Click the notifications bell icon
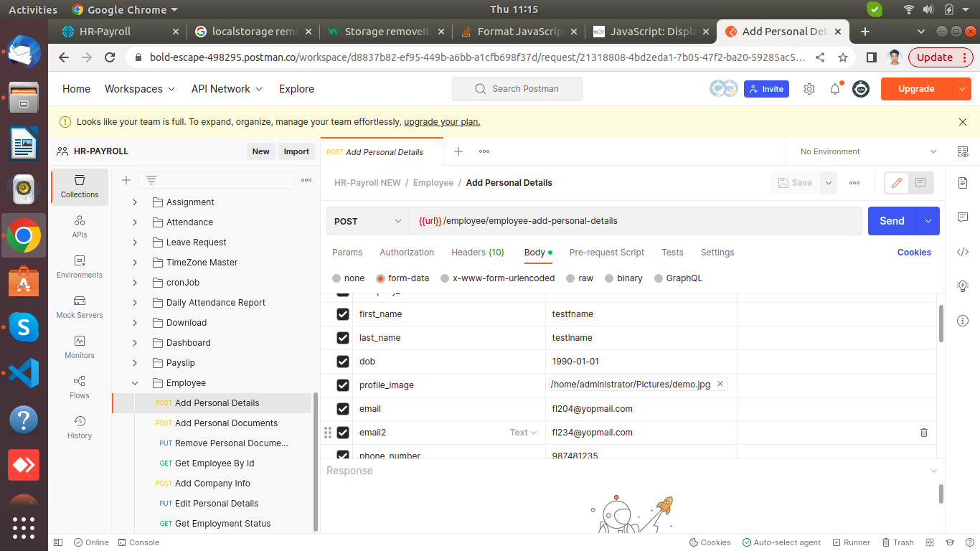980x551 pixels. click(835, 89)
